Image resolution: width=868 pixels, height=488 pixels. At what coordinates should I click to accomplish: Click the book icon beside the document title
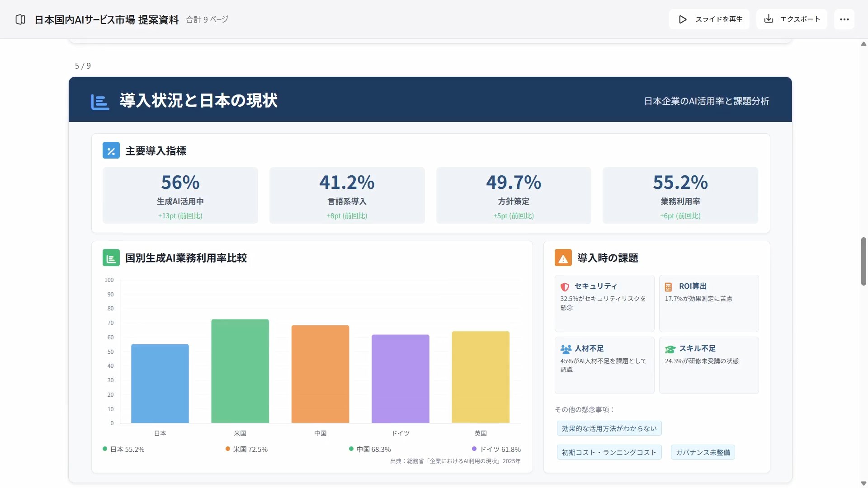point(19,19)
